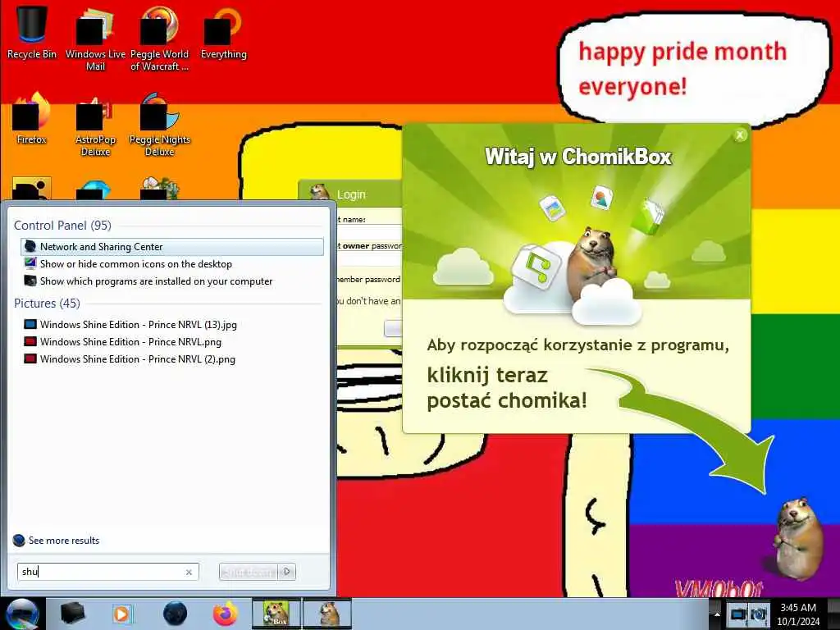Open Network and Sharing Center result
This screenshot has height=630, width=840.
tap(172, 246)
